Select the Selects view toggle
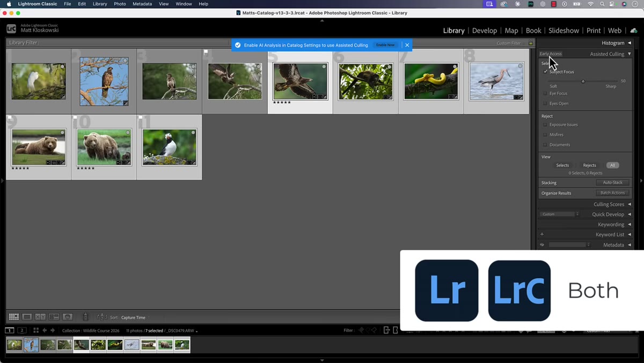 562,165
